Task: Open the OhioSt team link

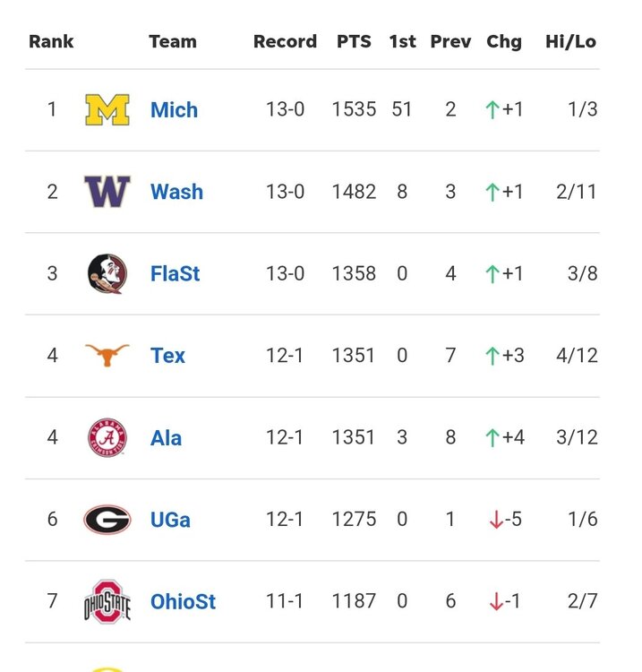Action: [x=183, y=602]
